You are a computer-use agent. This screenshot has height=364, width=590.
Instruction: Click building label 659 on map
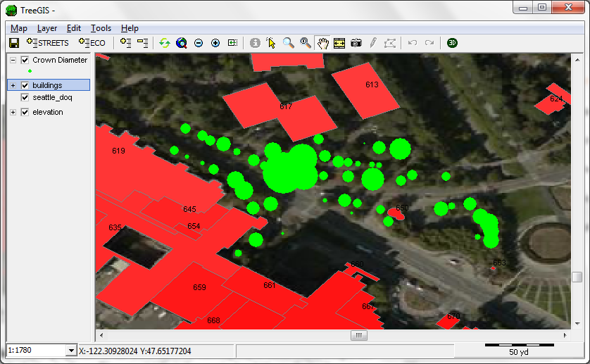click(199, 287)
